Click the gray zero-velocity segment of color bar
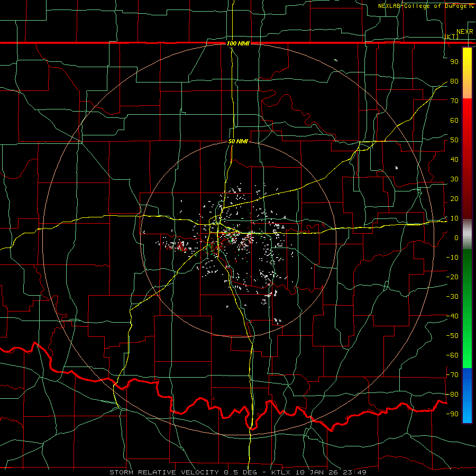This screenshot has height=476, width=476. coord(467,234)
